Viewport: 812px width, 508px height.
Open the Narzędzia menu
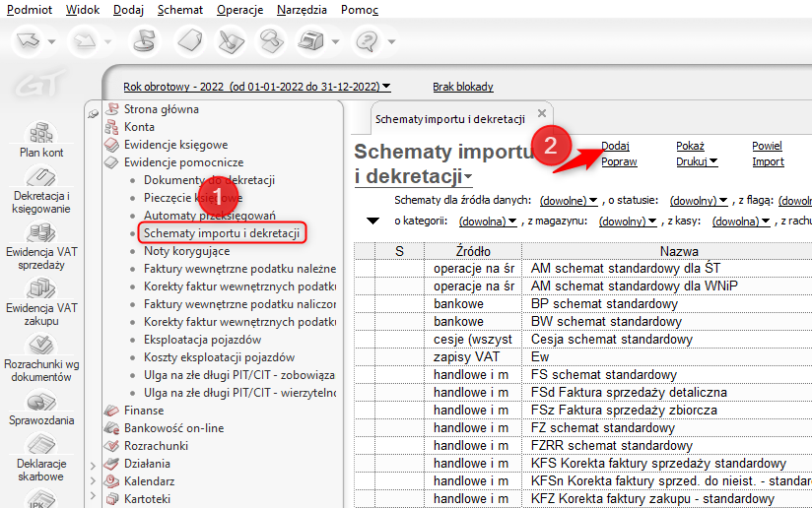coord(302,10)
